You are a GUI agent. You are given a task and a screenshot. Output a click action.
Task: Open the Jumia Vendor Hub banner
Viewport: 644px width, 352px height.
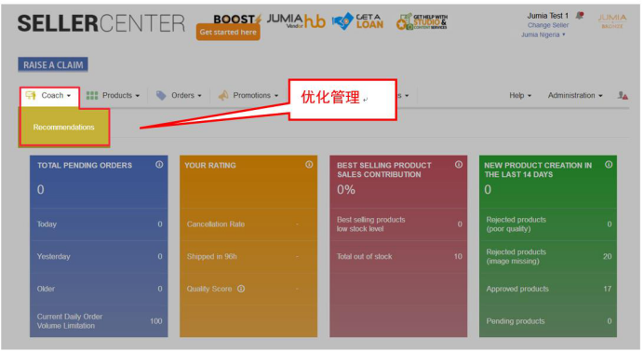[x=296, y=21]
